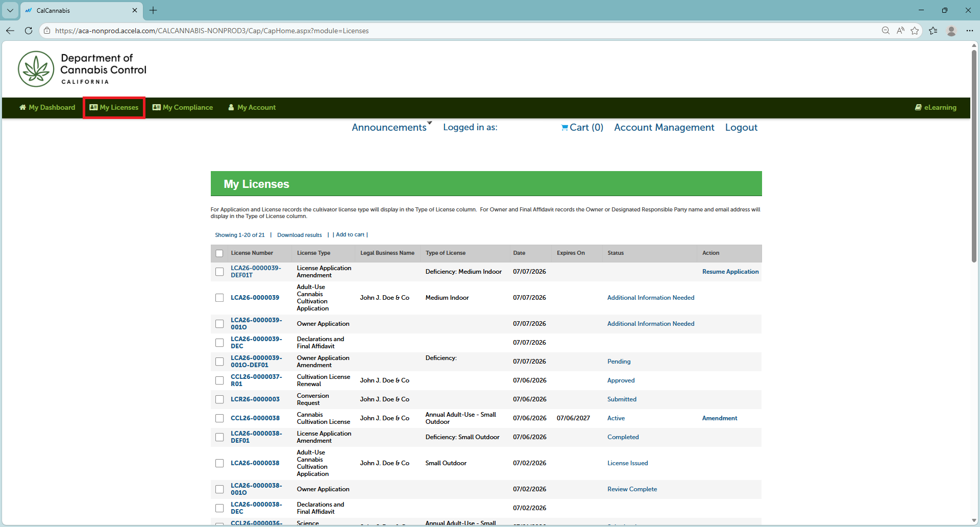The image size is (980, 527).
Task: Check the LCA26-0000039-DEC row checkbox
Action: (x=219, y=343)
